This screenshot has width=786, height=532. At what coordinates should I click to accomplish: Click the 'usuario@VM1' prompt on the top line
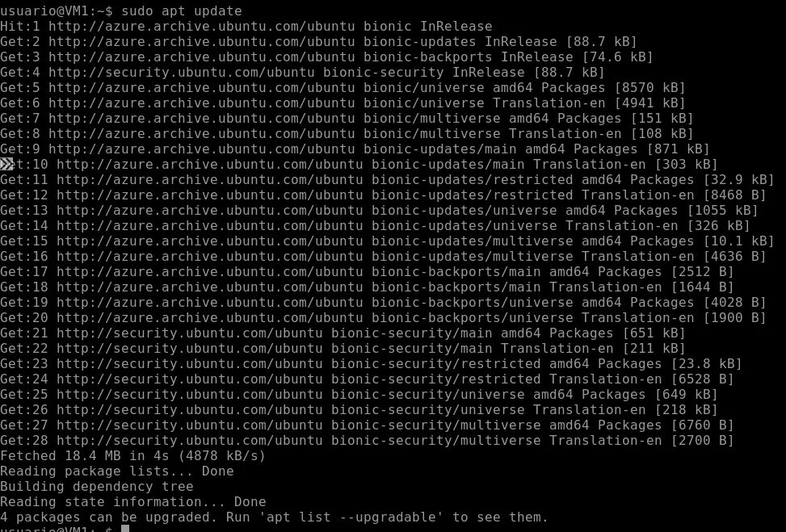44,11
